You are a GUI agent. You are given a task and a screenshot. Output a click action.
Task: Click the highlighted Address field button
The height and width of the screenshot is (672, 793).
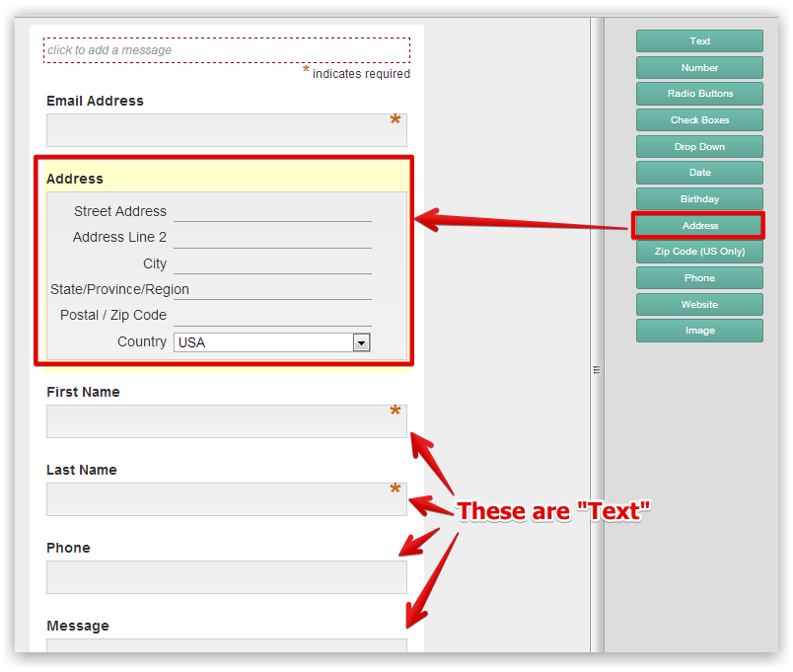click(x=699, y=226)
